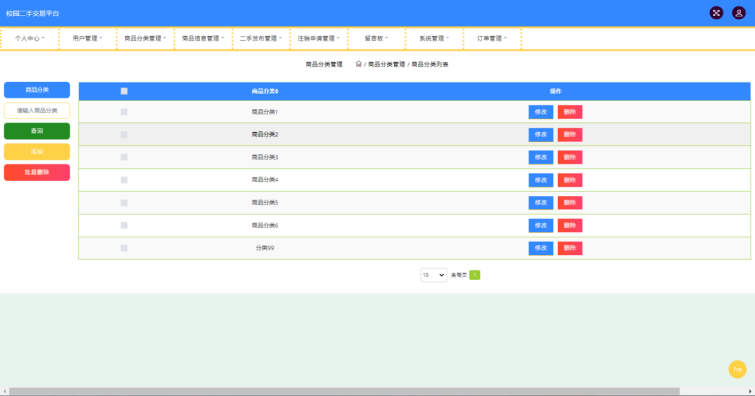Expand the 订单管理 menu
This screenshot has width=755, height=396.
[492, 39]
